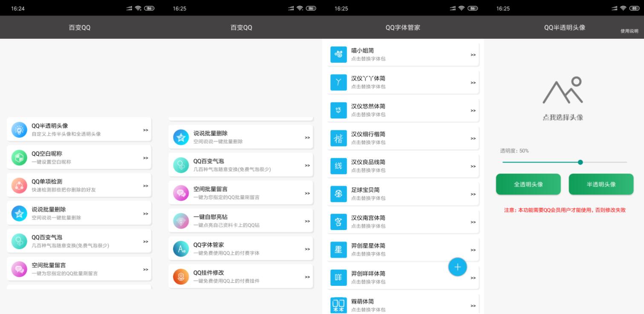Select the 汉仪细行楷简 font name
This screenshot has width=644, height=314.
368,134
